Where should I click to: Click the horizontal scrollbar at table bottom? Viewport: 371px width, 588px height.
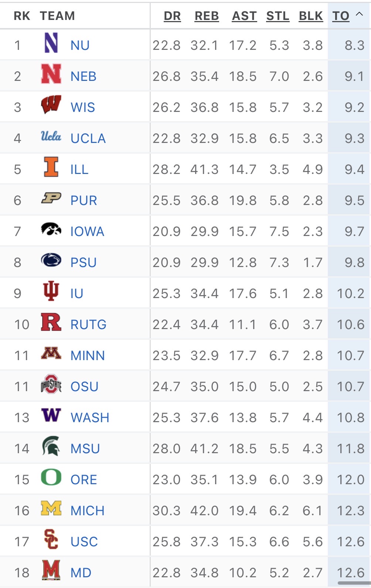pyautogui.click(x=353, y=583)
